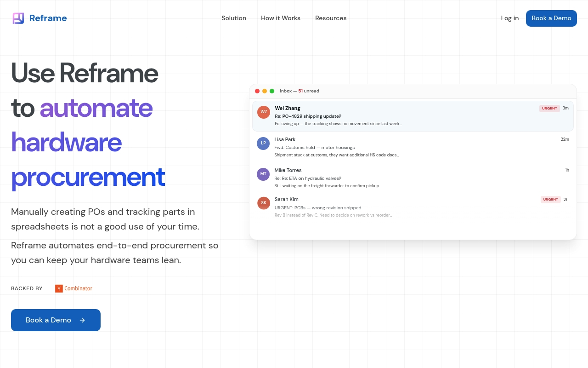Image resolution: width=588 pixels, height=368 pixels.
Task: Click the Reframe logo icon
Action: [18, 18]
